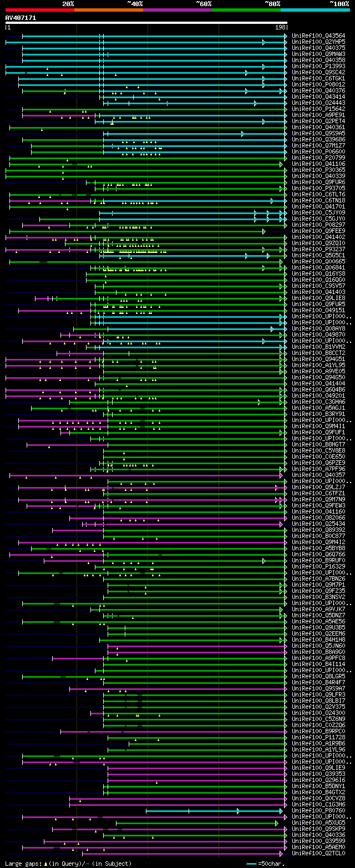This screenshot has height=868, width=355.
Task: Click the red 20% identity legend segment
Action: [x=39, y=10]
